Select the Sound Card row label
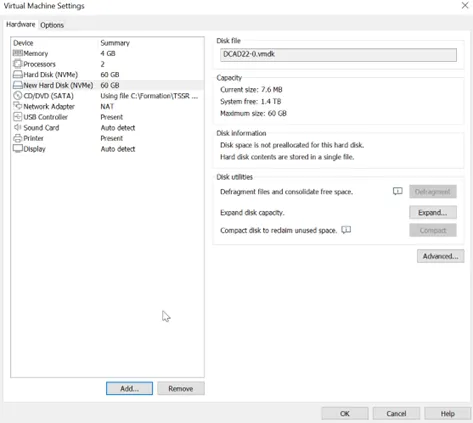This screenshot has height=423, width=473. pyautogui.click(x=41, y=128)
